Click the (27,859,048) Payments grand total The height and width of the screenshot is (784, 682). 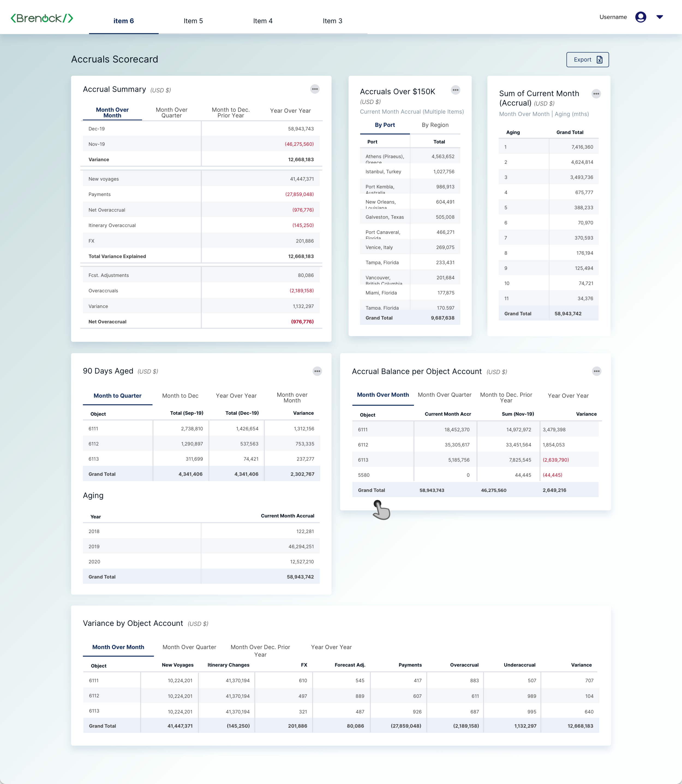coord(406,726)
